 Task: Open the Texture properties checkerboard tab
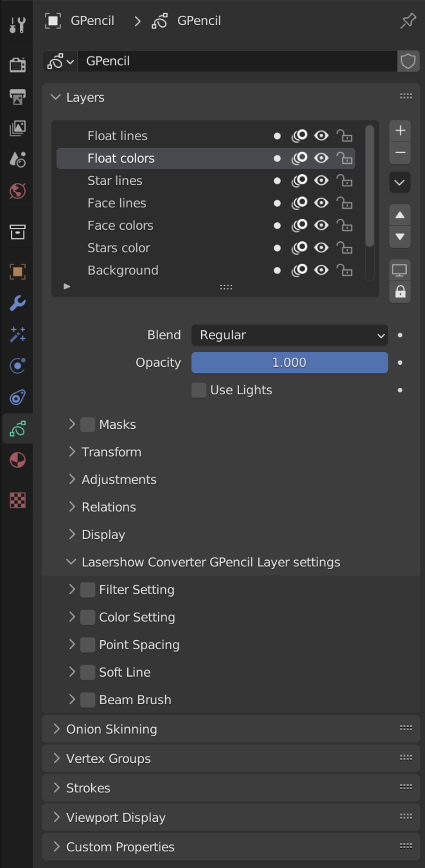17,500
